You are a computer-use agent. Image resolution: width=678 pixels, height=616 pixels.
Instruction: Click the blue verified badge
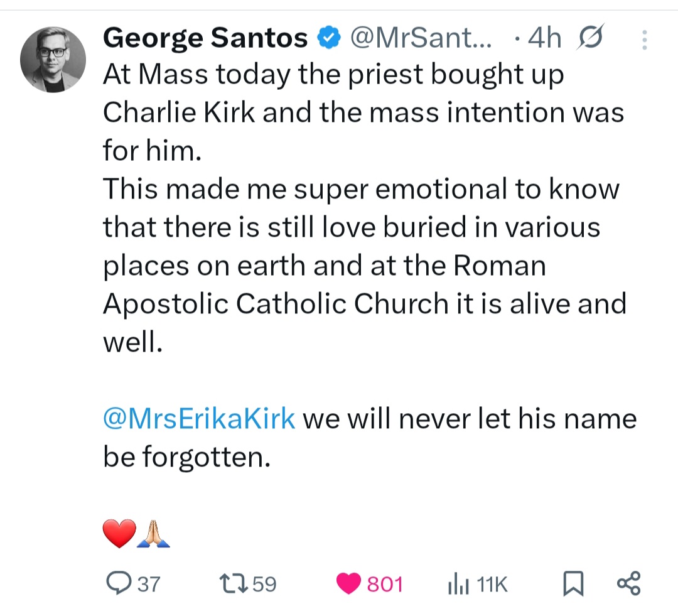point(327,40)
